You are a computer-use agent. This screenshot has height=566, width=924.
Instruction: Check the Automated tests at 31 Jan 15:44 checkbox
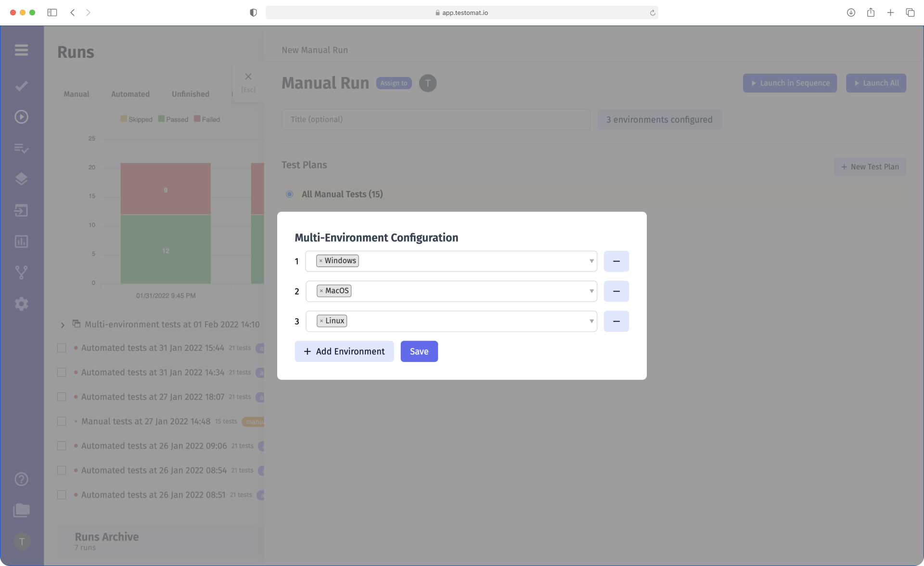(x=62, y=347)
